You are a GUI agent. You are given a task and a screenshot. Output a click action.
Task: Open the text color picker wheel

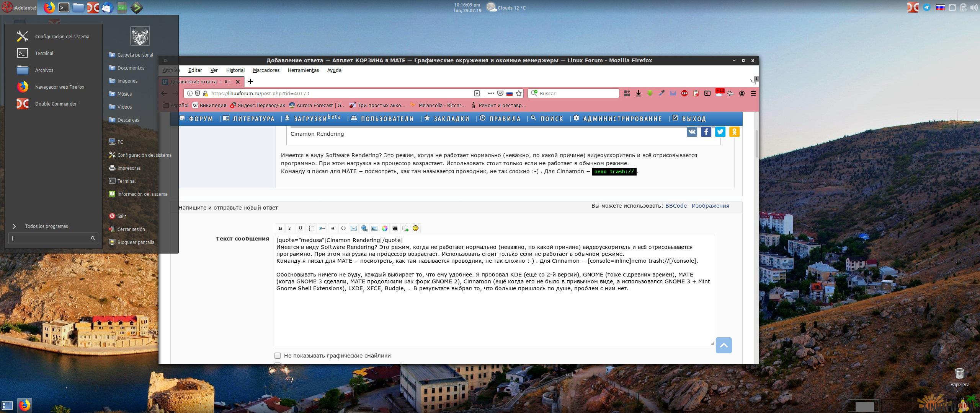384,228
